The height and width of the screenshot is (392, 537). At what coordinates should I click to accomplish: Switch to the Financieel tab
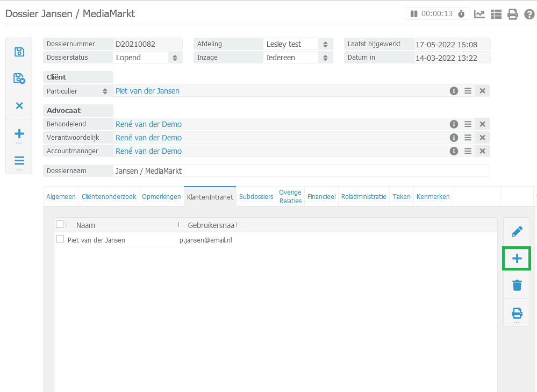click(321, 197)
